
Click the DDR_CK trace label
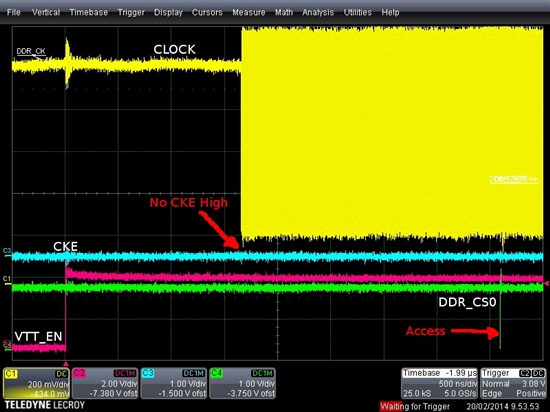pos(31,52)
